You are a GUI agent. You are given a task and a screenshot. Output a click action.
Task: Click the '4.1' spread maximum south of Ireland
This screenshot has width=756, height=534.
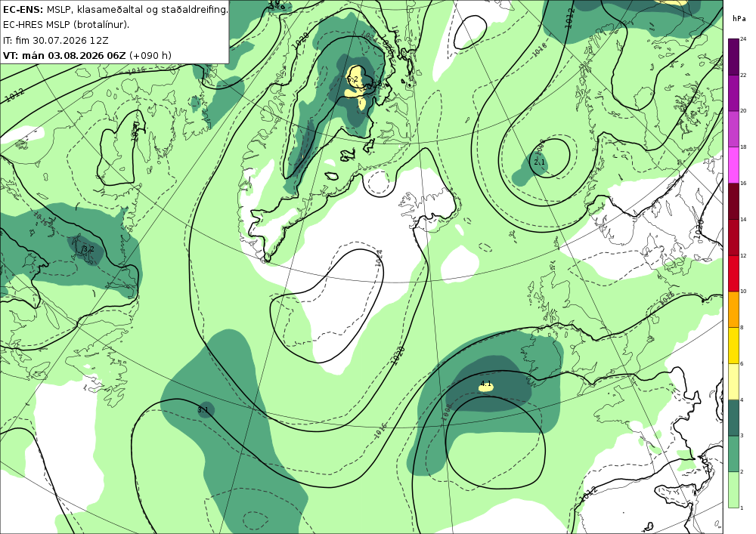(486, 384)
